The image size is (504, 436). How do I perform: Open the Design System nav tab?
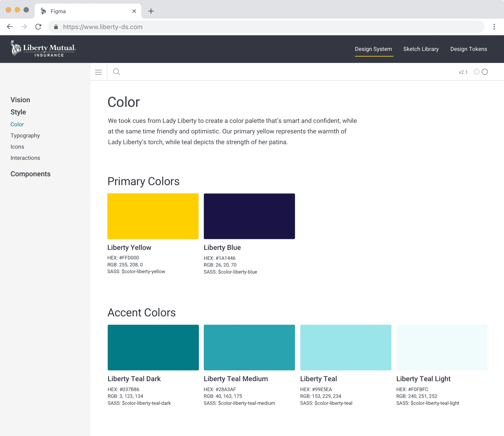click(373, 49)
